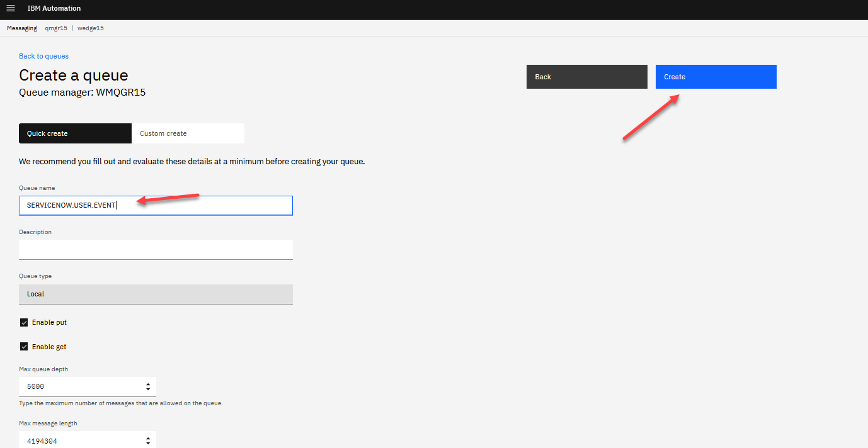The image size is (868, 448).
Task: Open the wedge15 breadcrumb link
Action: 91,28
